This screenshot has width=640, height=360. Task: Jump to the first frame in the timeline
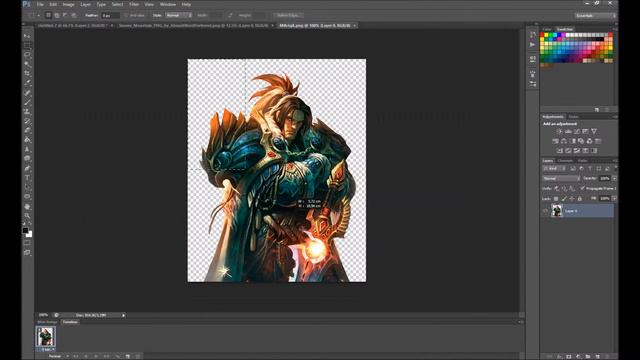(76, 356)
